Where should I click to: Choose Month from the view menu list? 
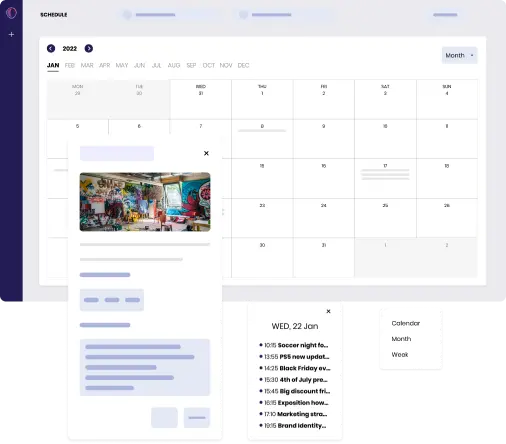pyautogui.click(x=401, y=339)
